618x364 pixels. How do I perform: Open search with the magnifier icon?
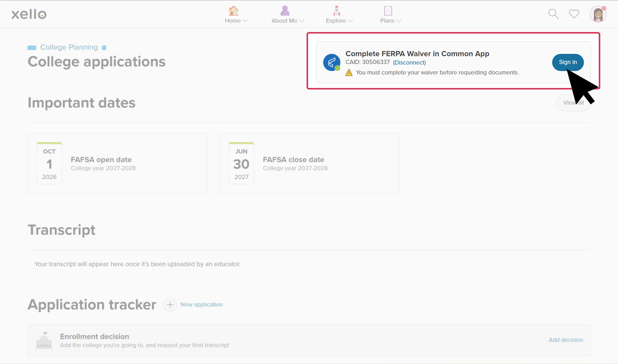[x=553, y=14]
